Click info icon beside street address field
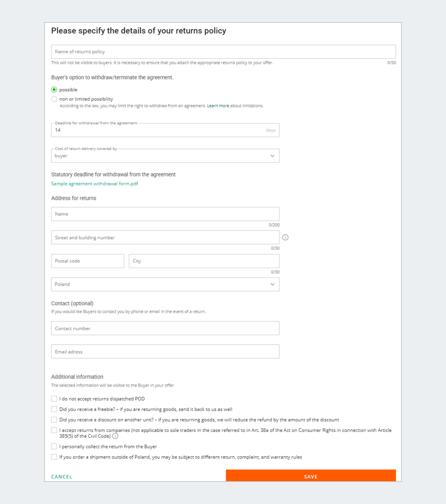This screenshot has height=504, width=446. pos(286,237)
